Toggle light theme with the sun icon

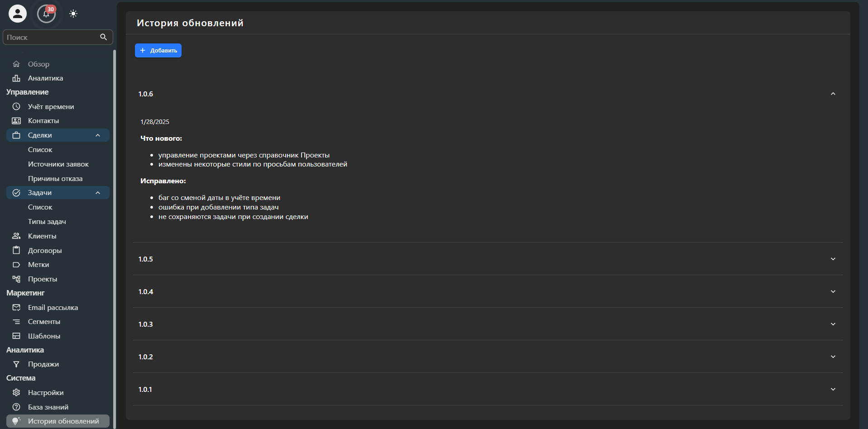pos(73,14)
